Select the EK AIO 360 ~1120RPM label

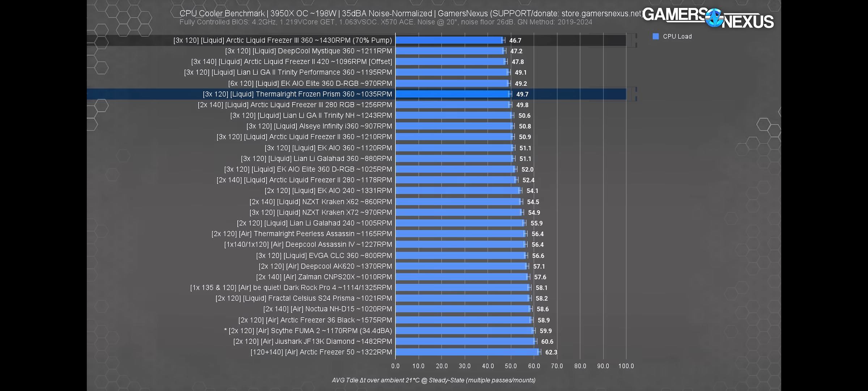coord(328,148)
